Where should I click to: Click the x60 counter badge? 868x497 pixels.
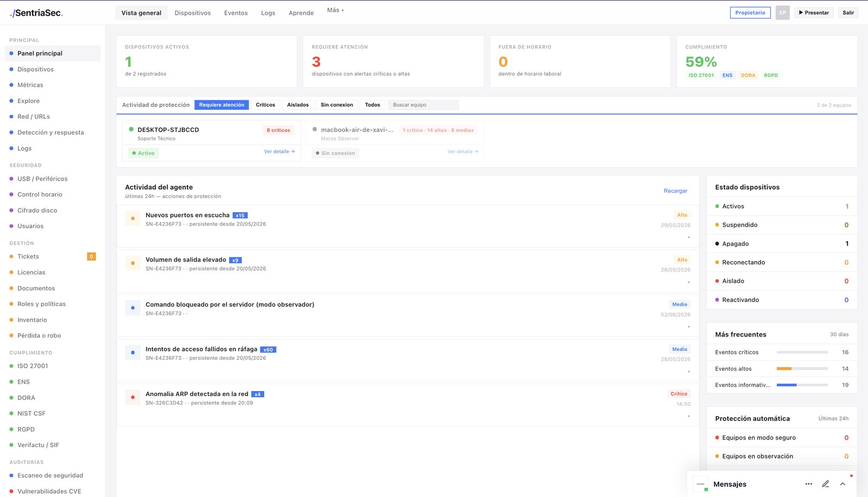tap(268, 350)
